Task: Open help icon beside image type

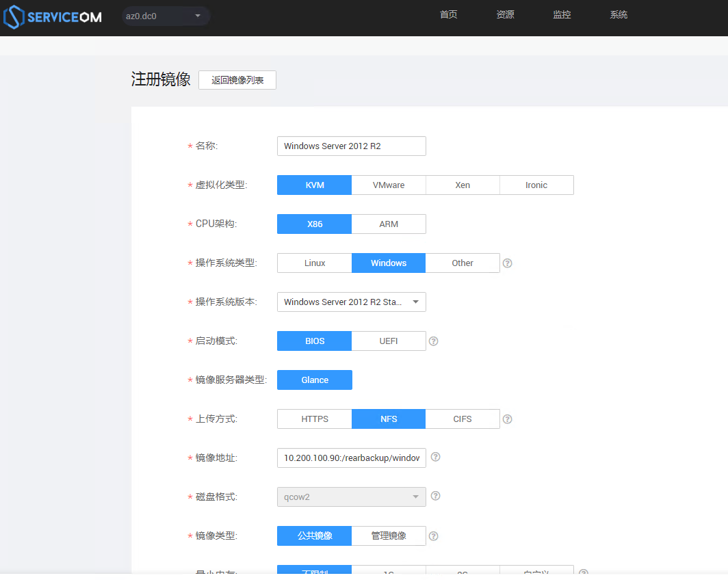Action: pos(433,536)
